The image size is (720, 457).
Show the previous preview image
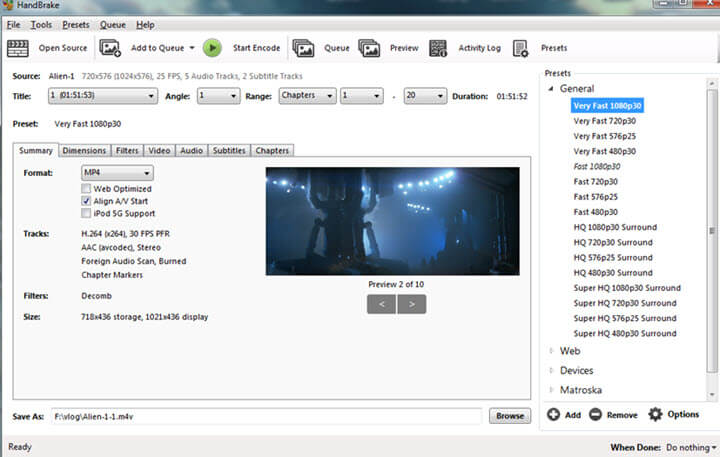coord(381,304)
